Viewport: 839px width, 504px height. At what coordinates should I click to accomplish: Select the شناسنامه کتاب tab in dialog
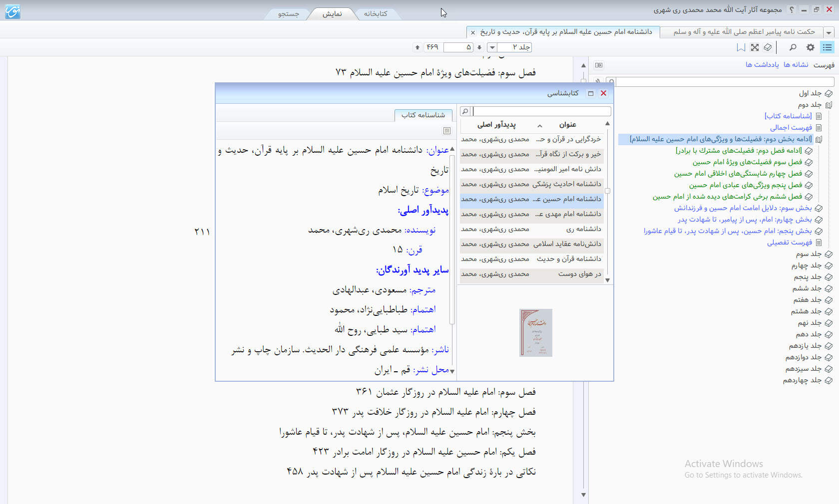pyautogui.click(x=423, y=115)
